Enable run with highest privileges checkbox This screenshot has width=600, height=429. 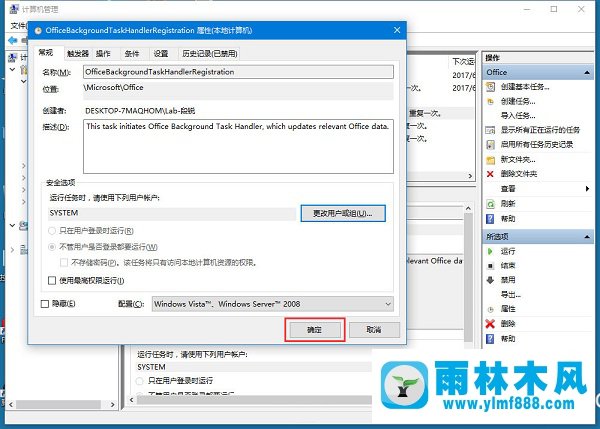[x=52, y=281]
